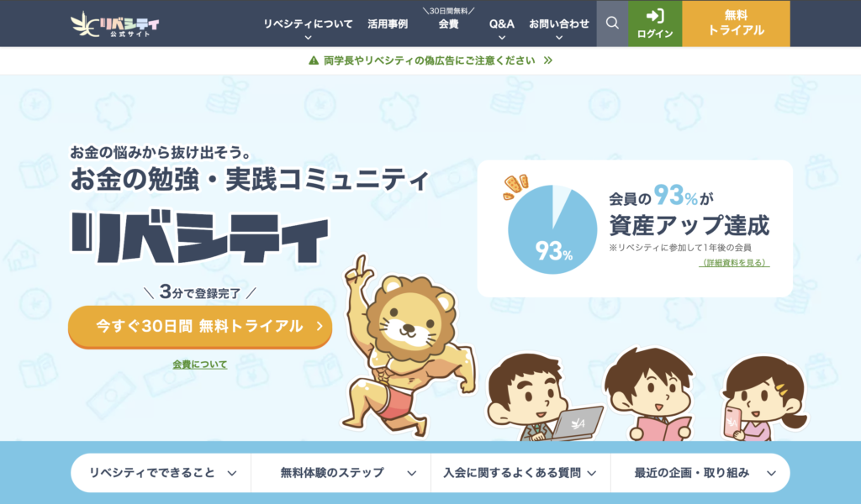Expand the お問い合わせ dropdown
Image resolution: width=861 pixels, height=504 pixels.
[558, 28]
